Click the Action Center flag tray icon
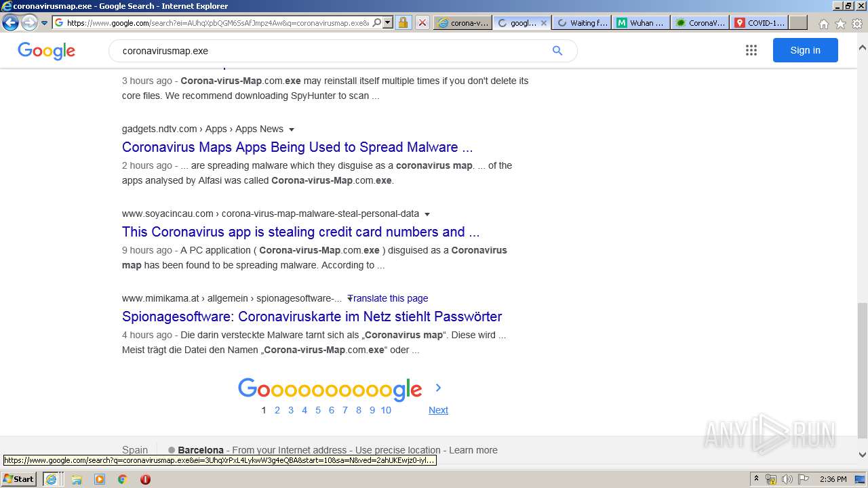 (803, 479)
